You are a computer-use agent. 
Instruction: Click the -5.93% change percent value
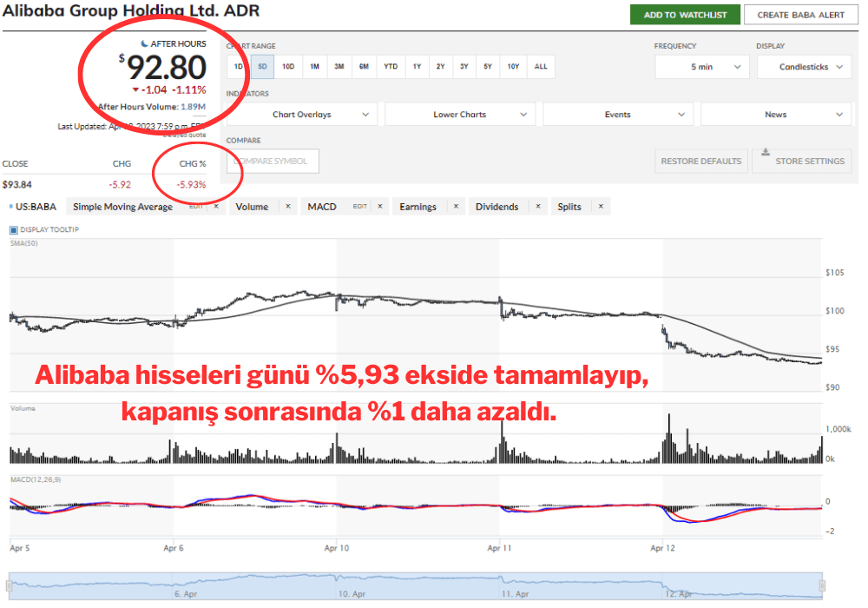pos(192,185)
